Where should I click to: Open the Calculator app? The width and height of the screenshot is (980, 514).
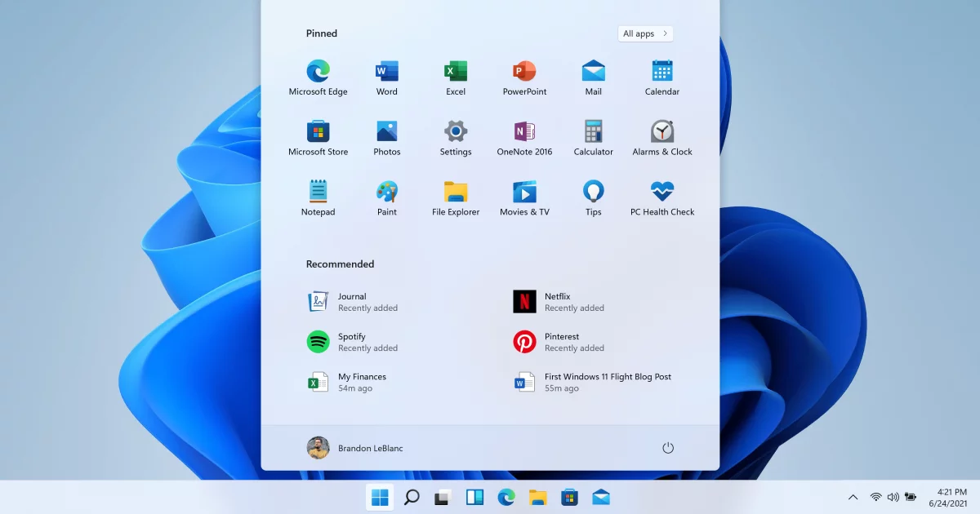pyautogui.click(x=593, y=132)
